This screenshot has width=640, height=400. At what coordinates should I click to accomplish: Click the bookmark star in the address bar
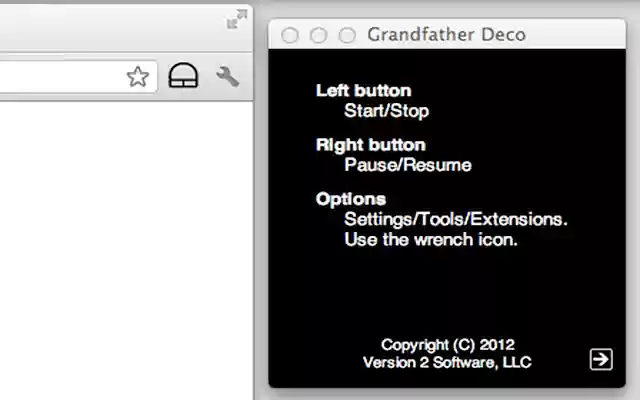coord(138,77)
